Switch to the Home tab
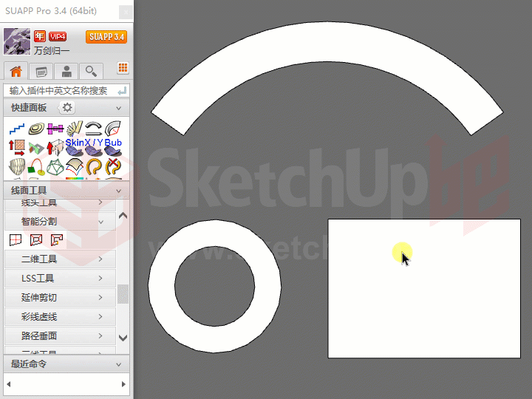The height and width of the screenshot is (399, 532). coord(16,71)
